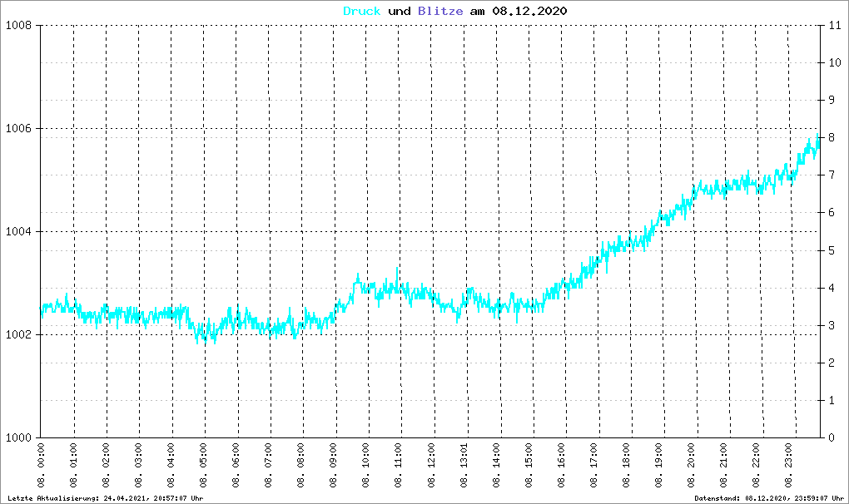Click the time label '08. 12:00'

click(431, 465)
